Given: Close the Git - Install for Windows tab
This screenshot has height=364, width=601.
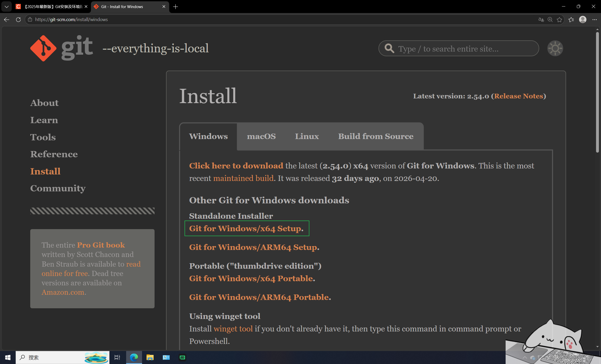Looking at the screenshot, I should tap(164, 7).
